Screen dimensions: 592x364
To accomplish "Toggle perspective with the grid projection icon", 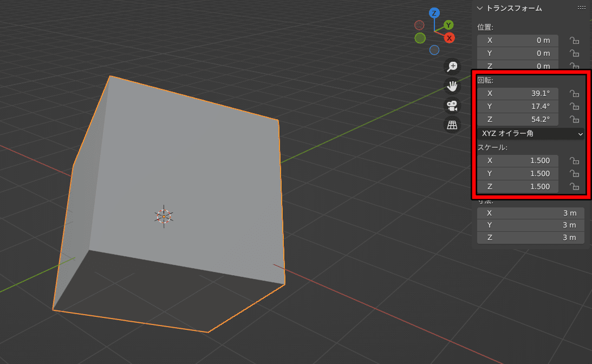I will point(452,126).
